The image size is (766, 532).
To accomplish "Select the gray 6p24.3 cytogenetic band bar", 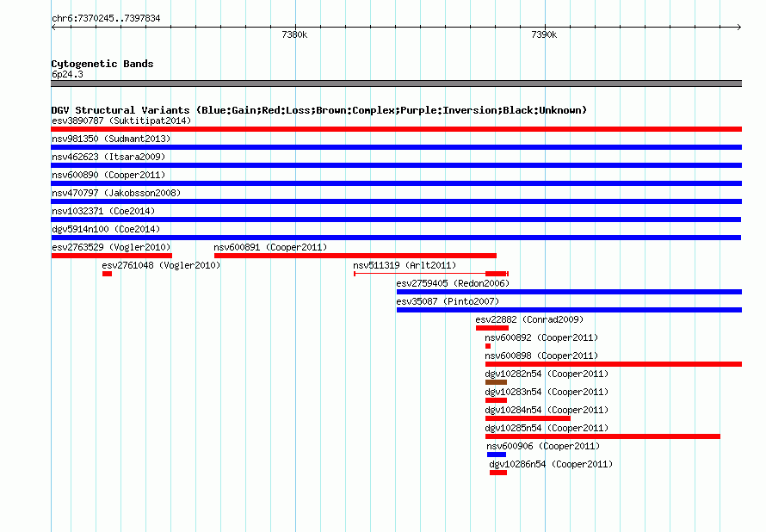I will (x=396, y=84).
